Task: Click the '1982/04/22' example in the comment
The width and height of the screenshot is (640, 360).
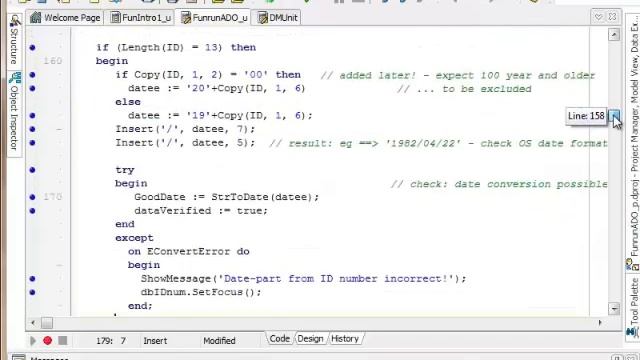Action: click(423, 143)
